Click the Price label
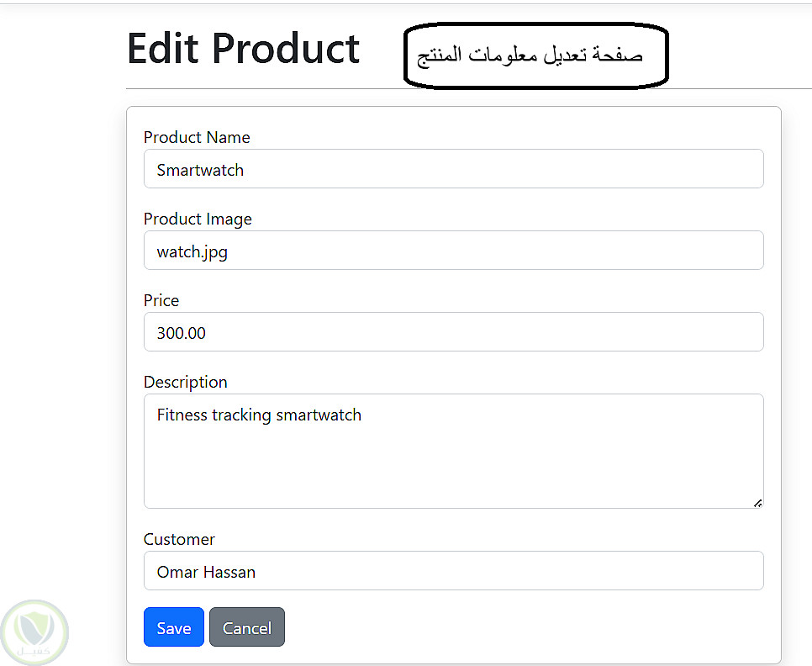 [x=161, y=300]
